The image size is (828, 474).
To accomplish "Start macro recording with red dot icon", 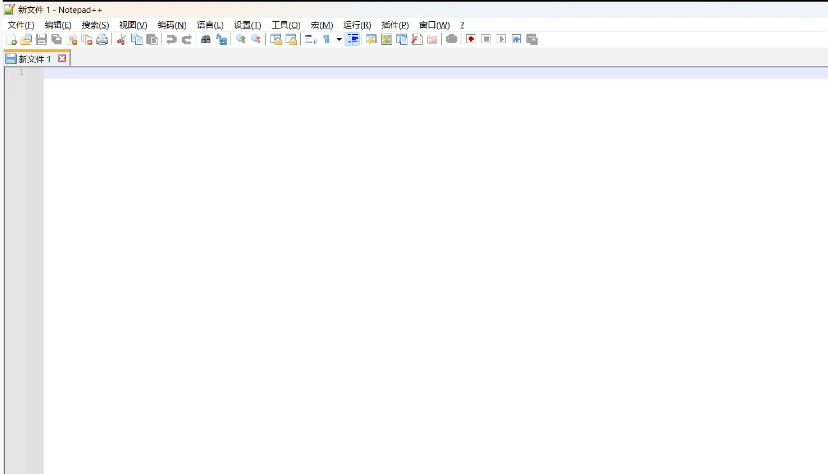I will pos(470,39).
